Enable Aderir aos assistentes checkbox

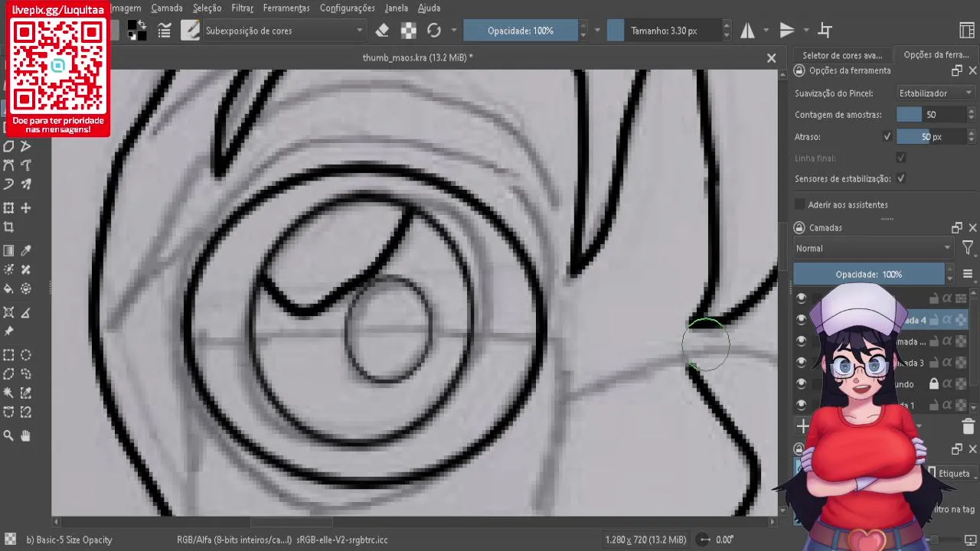click(x=801, y=205)
